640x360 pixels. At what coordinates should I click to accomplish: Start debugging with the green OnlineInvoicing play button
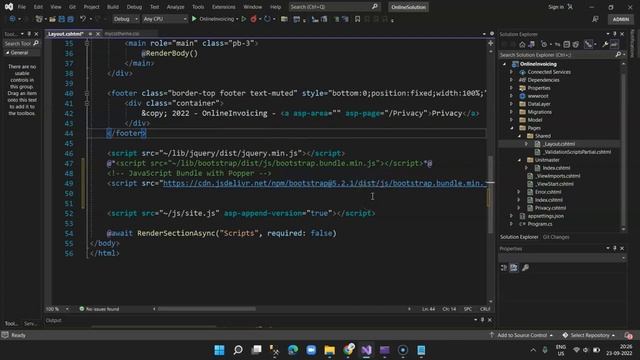click(x=194, y=19)
